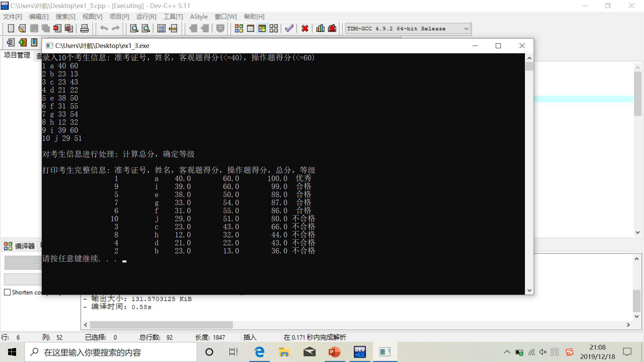Viewport: 644px width, 362px height.
Task: Click the Undo arrow icon
Action: point(104,28)
